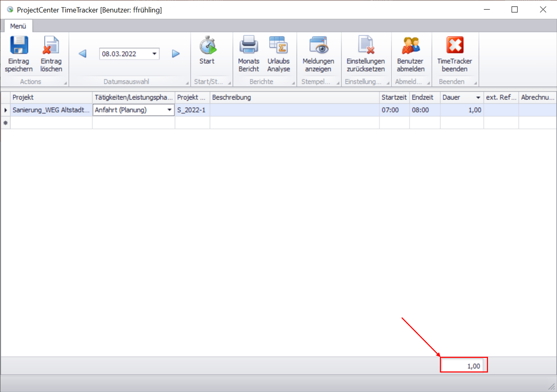Click the Eintrag speichern save icon
Viewport: 557px width, 392px height.
[x=19, y=46]
